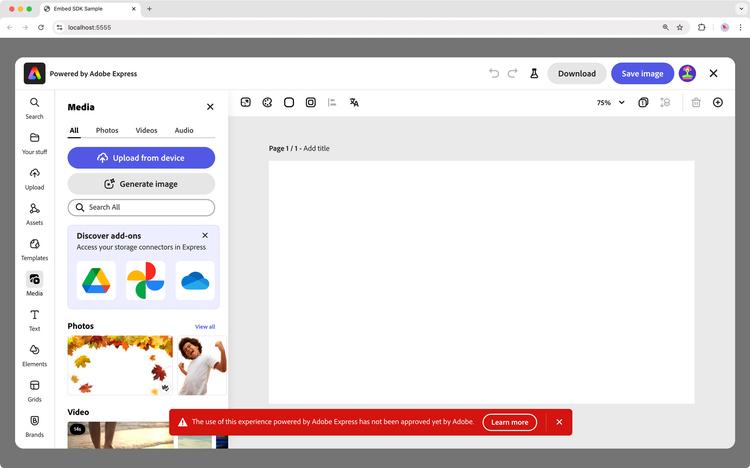Image resolution: width=750 pixels, height=468 pixels.
Task: Open Your stuff folder
Action: 34,144
